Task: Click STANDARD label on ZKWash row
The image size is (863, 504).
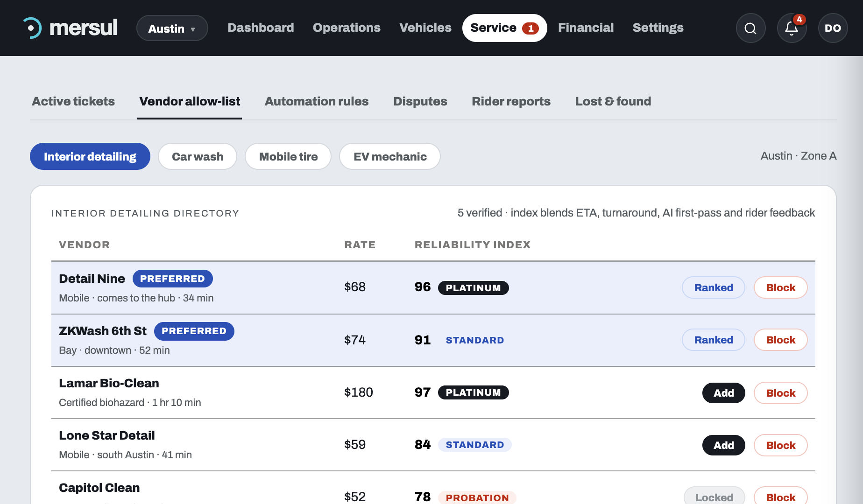Action: 475,340
